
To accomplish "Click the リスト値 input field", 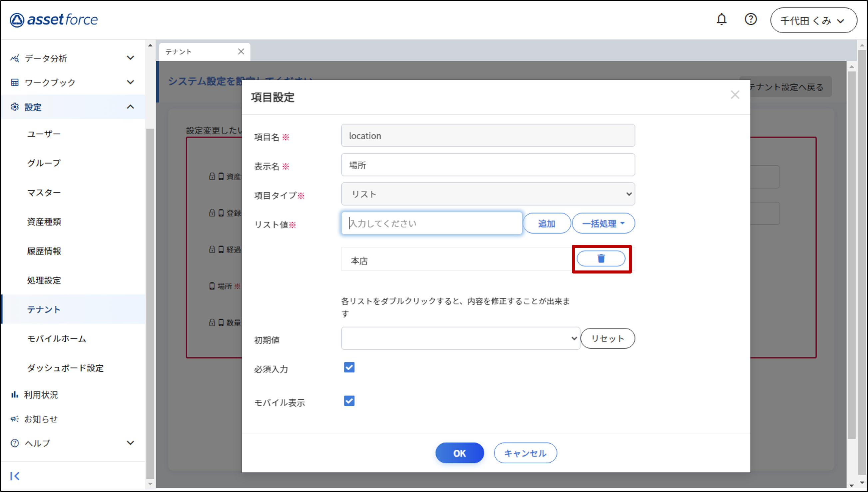I will pos(431,224).
